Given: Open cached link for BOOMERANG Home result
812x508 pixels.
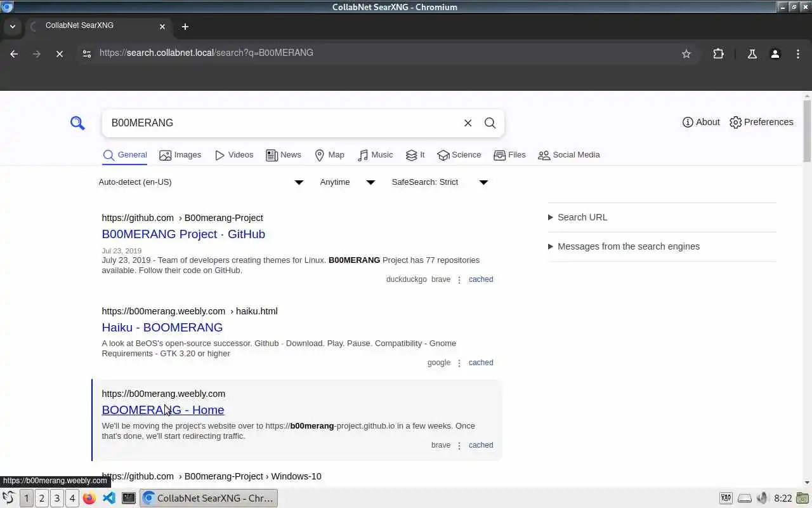Looking at the screenshot, I should click(x=481, y=445).
